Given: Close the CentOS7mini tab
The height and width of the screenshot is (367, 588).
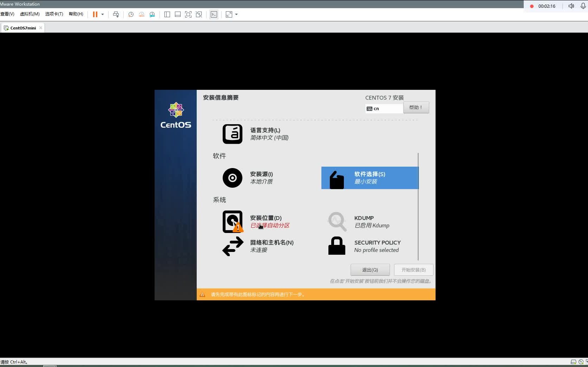Looking at the screenshot, I should pyautogui.click(x=41, y=28).
